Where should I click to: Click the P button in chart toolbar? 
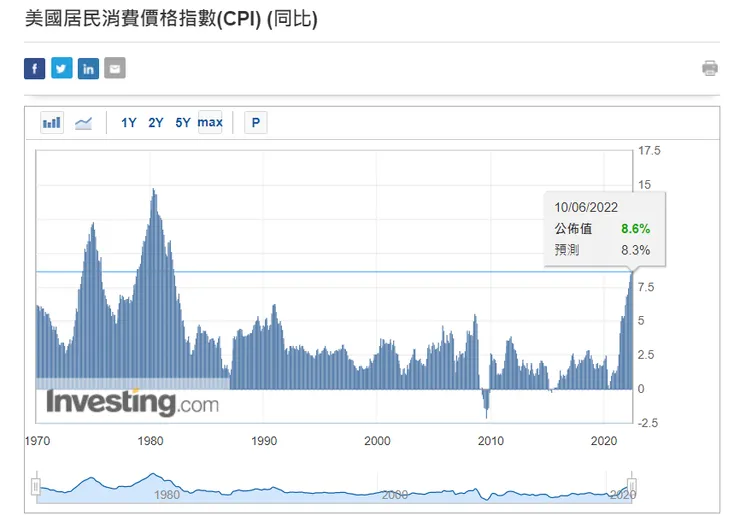click(x=256, y=123)
